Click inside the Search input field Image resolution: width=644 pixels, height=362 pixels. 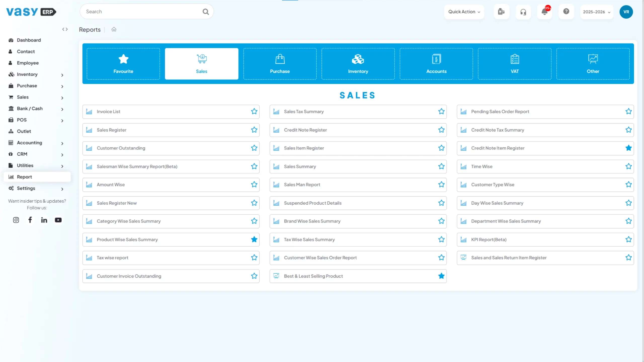(141, 11)
